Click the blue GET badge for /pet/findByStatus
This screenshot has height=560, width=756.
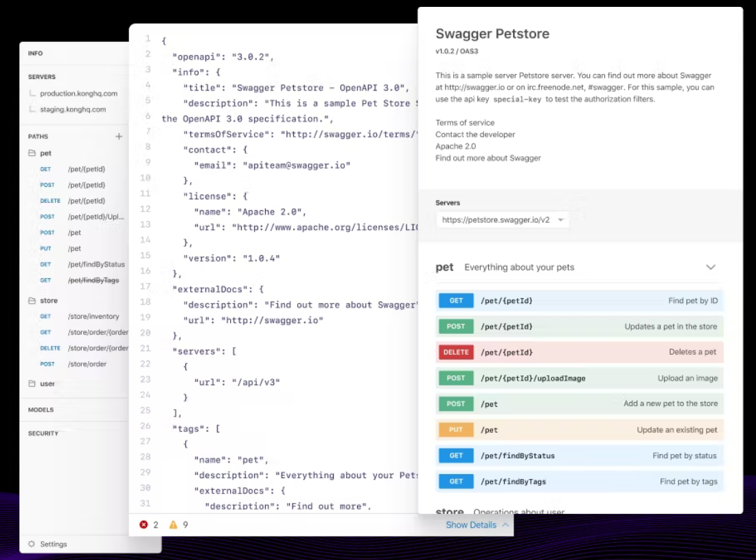coord(456,456)
